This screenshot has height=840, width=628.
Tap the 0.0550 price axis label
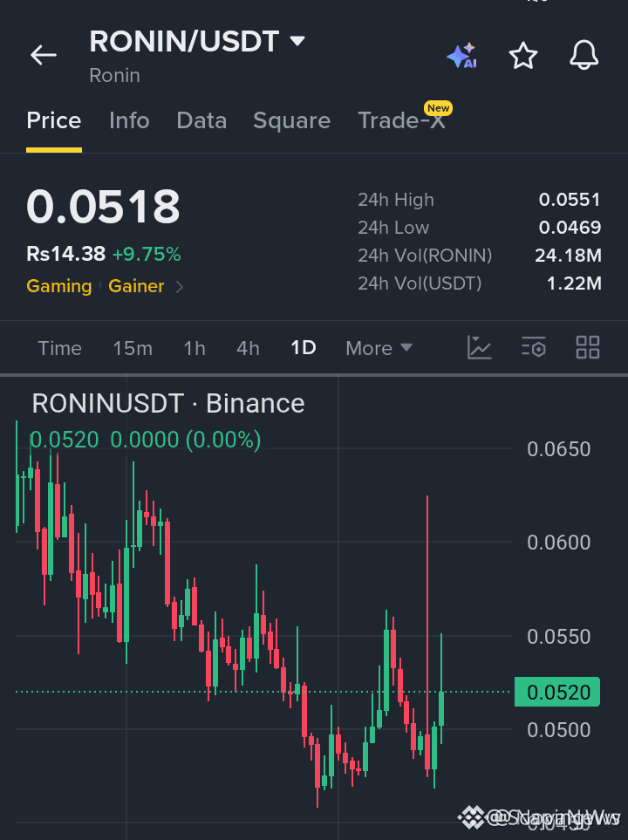coord(558,637)
